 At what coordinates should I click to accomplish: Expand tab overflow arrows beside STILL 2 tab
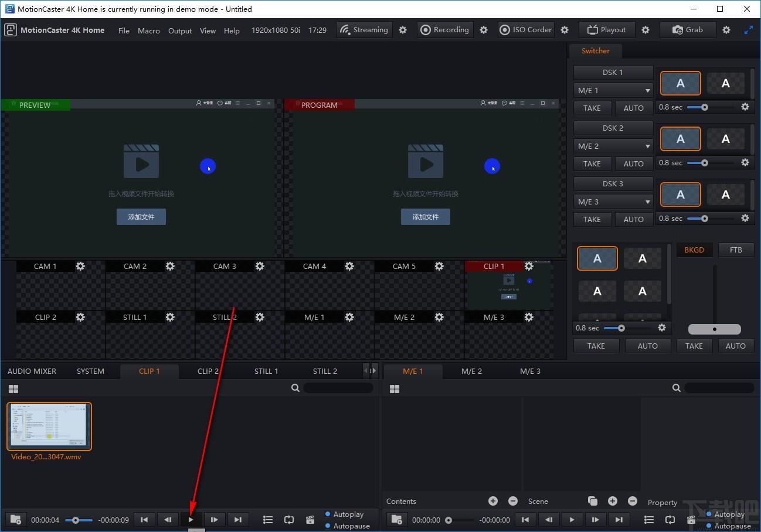[369, 370]
